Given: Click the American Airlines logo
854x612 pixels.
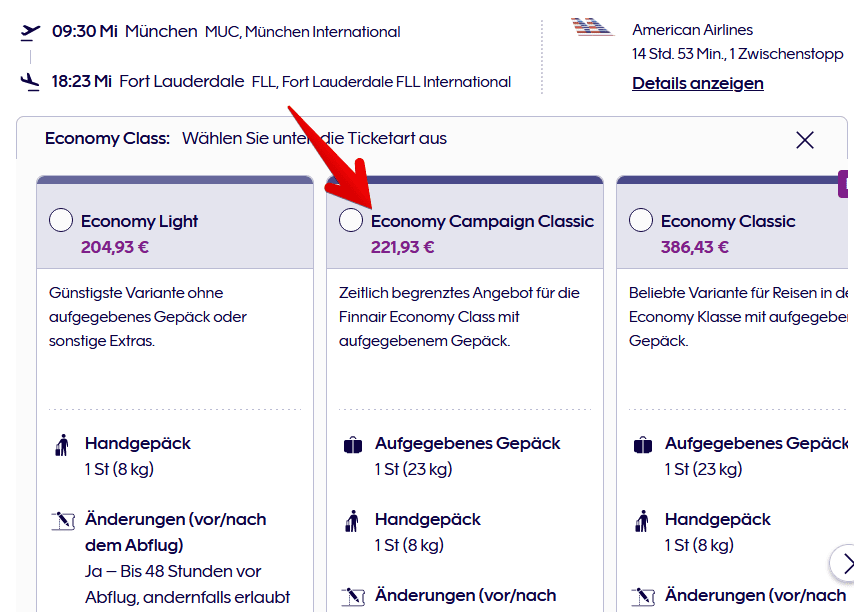Looking at the screenshot, I should click(x=592, y=27).
